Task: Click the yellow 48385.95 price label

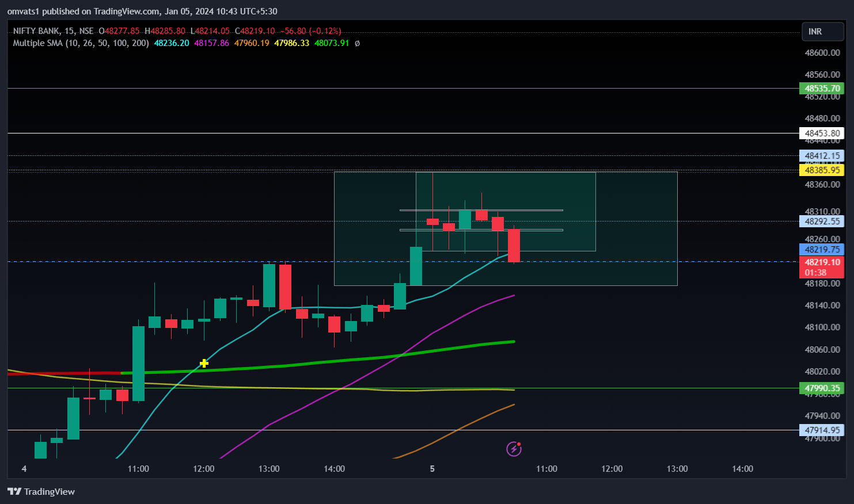Action: pos(822,170)
